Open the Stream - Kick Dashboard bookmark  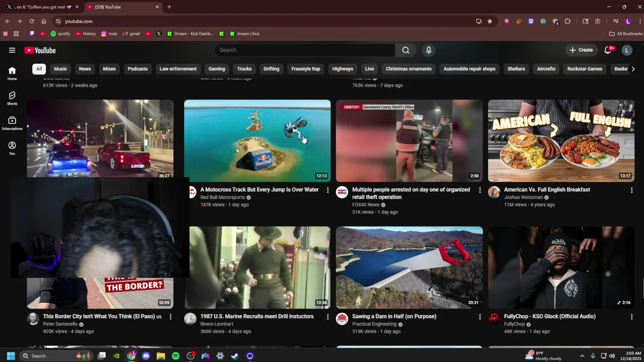pos(190,34)
